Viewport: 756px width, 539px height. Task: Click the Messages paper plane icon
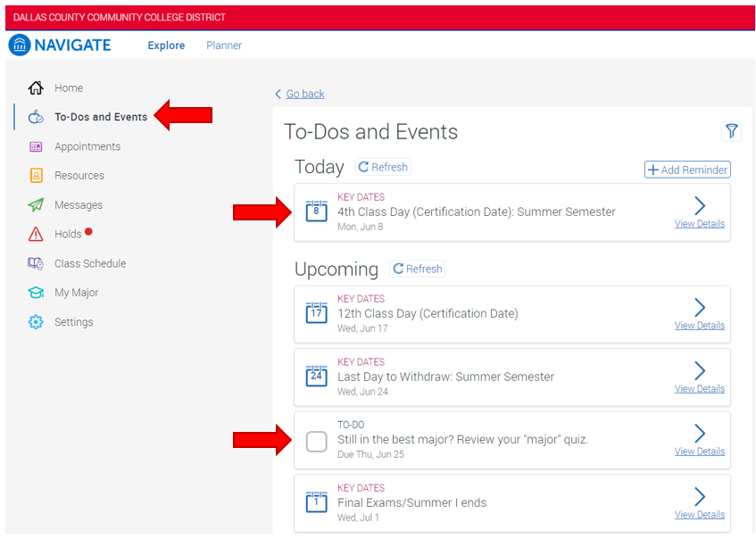click(x=37, y=204)
